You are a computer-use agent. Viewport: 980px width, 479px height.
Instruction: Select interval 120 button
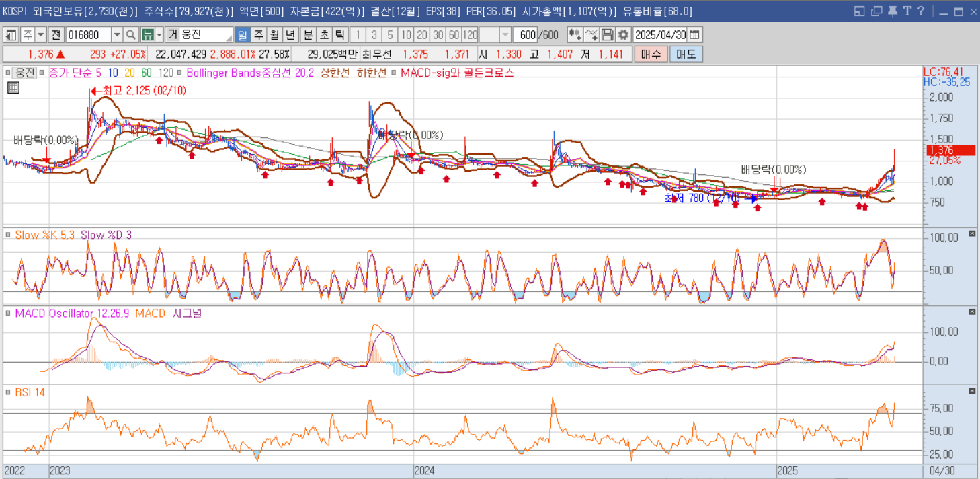(469, 35)
